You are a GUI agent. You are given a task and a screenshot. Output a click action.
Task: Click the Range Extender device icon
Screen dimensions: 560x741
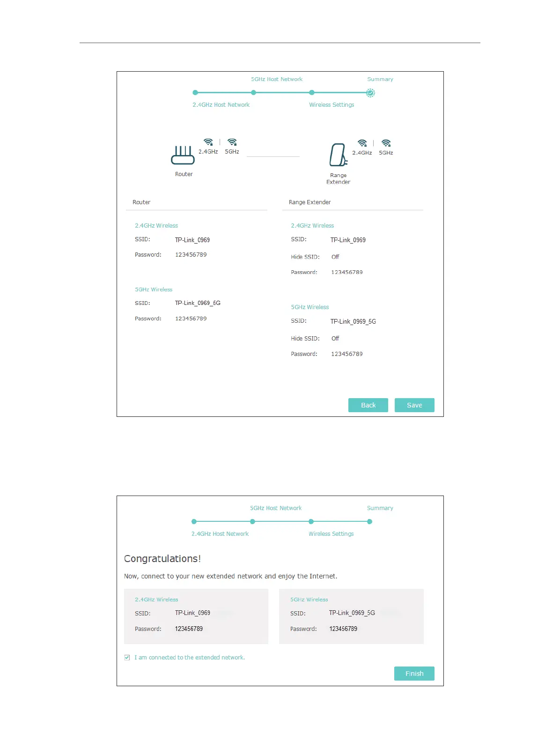(x=338, y=155)
